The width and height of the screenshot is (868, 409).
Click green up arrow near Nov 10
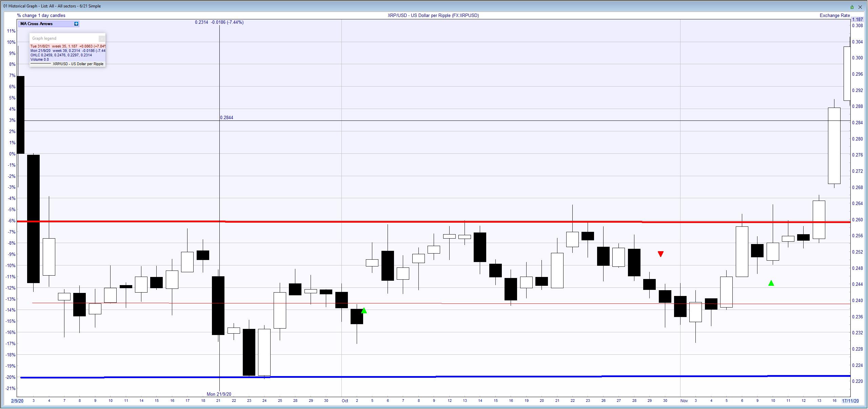[x=771, y=283]
